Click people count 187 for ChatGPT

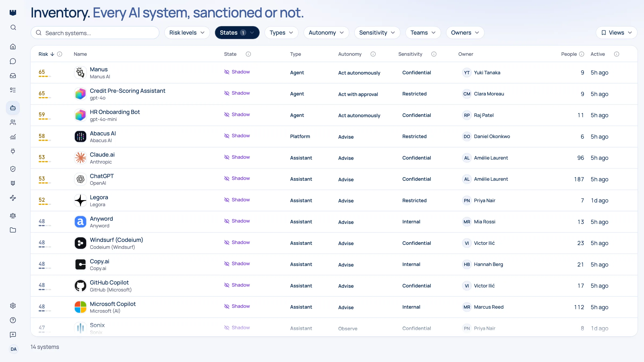579,179
